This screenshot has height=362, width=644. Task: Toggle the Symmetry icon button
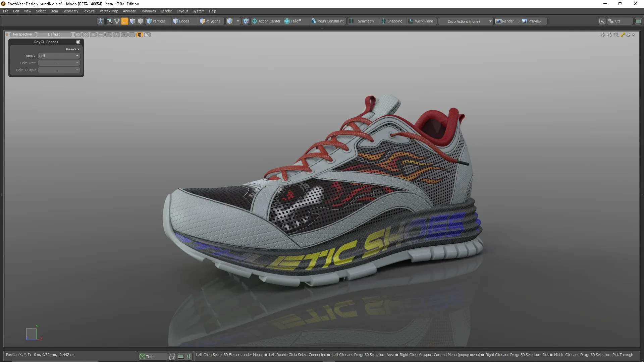[351, 21]
